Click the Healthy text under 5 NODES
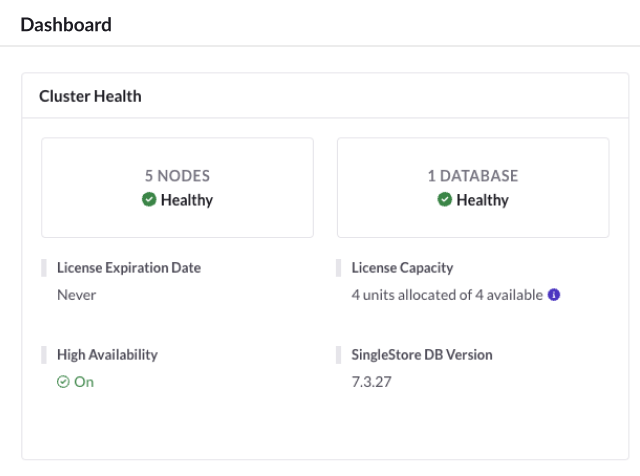 click(187, 200)
